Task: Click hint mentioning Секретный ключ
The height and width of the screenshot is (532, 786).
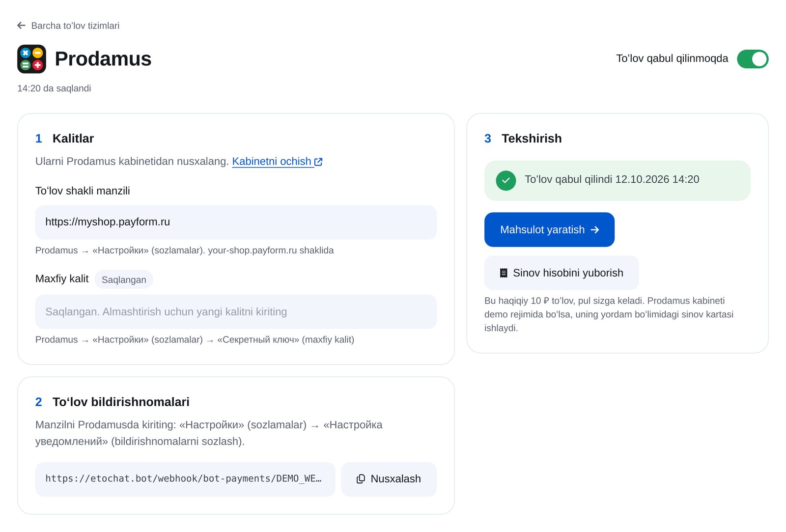Action: 195,340
